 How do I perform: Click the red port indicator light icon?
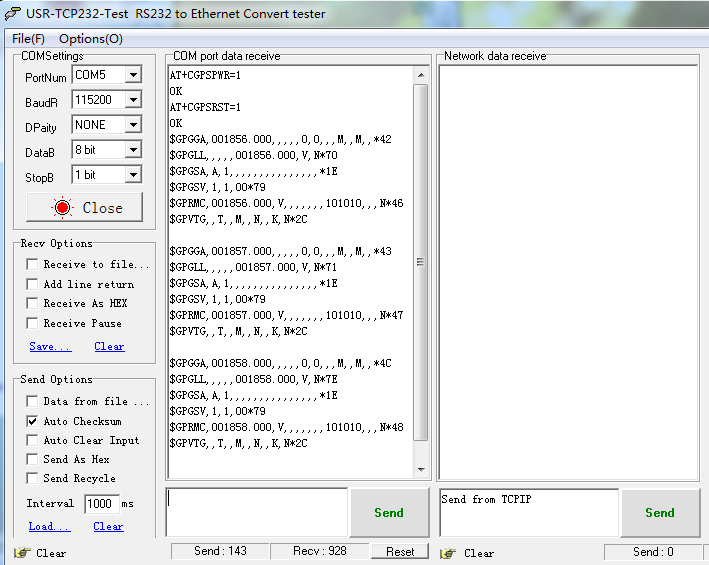coord(62,207)
